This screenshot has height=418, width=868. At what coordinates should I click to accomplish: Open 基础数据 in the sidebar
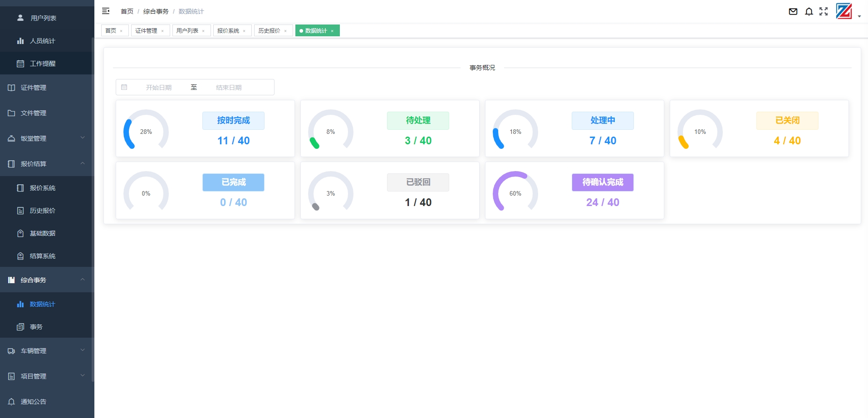(46, 233)
